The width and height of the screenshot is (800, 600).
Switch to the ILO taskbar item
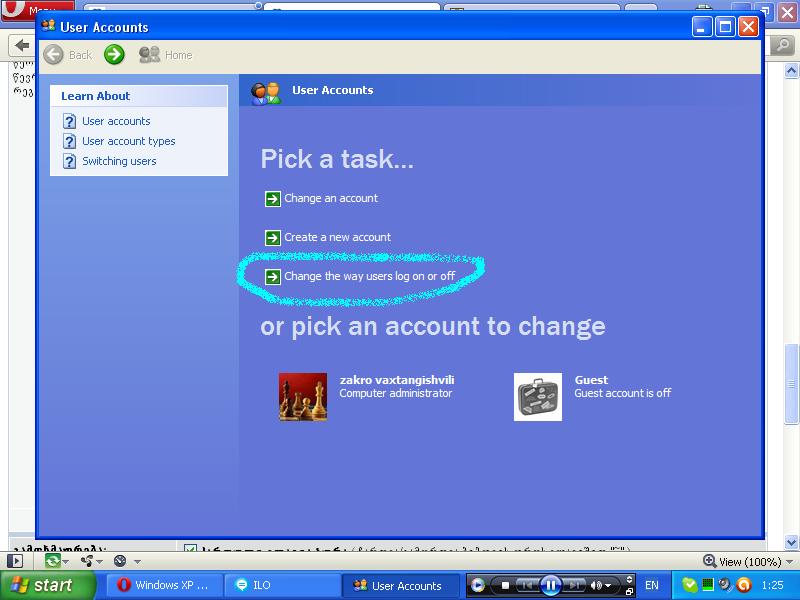point(283,585)
